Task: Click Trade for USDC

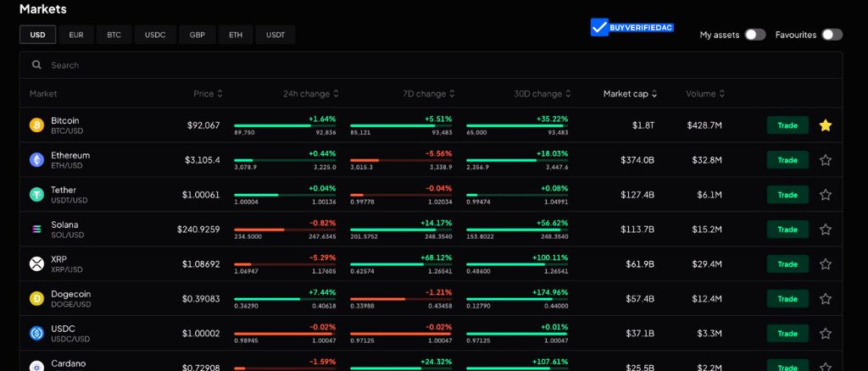Action: tap(787, 334)
